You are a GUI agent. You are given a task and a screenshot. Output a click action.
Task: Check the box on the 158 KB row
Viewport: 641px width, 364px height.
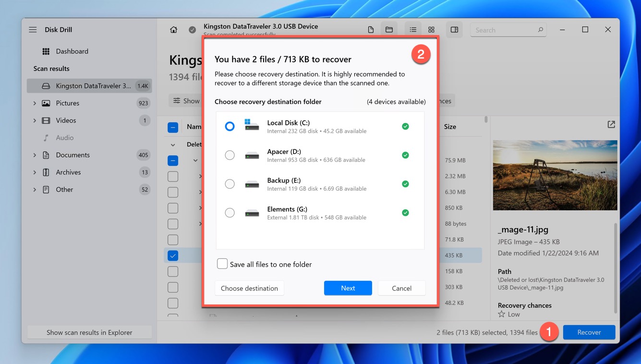click(x=173, y=271)
